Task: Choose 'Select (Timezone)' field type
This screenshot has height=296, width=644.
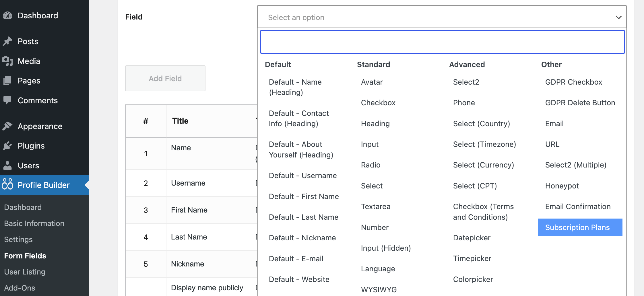Action: [x=484, y=144]
